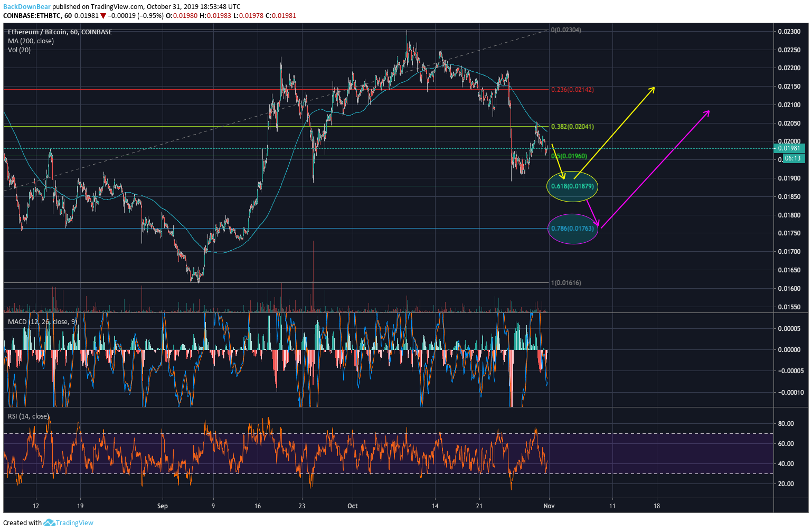Click the high price value H:0.01983
Viewport: 812px width, 532px height.
pyautogui.click(x=215, y=16)
